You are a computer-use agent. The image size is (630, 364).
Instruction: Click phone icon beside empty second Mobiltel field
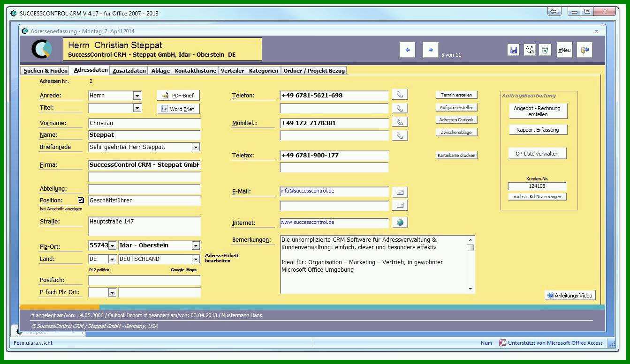400,135
